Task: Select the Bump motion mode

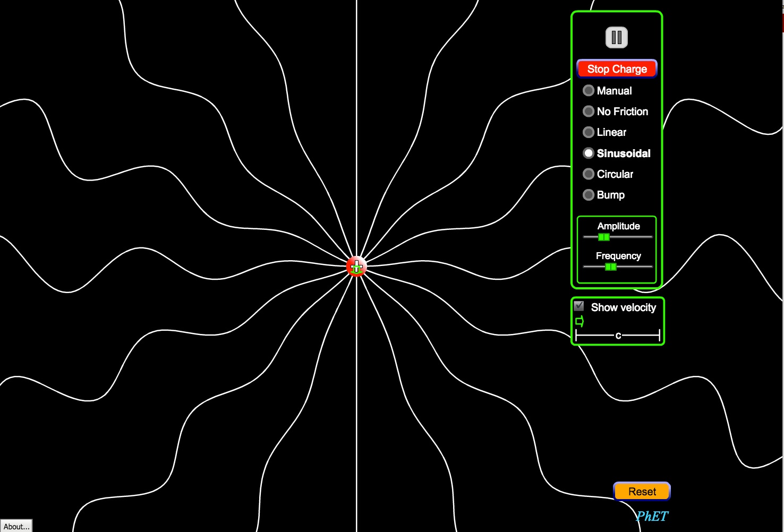Action: pyautogui.click(x=589, y=195)
